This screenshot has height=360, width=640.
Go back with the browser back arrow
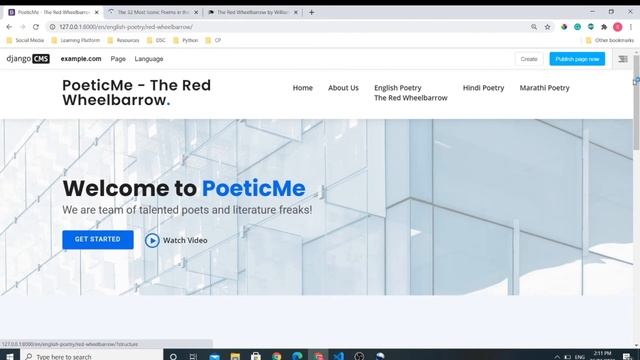tap(9, 27)
